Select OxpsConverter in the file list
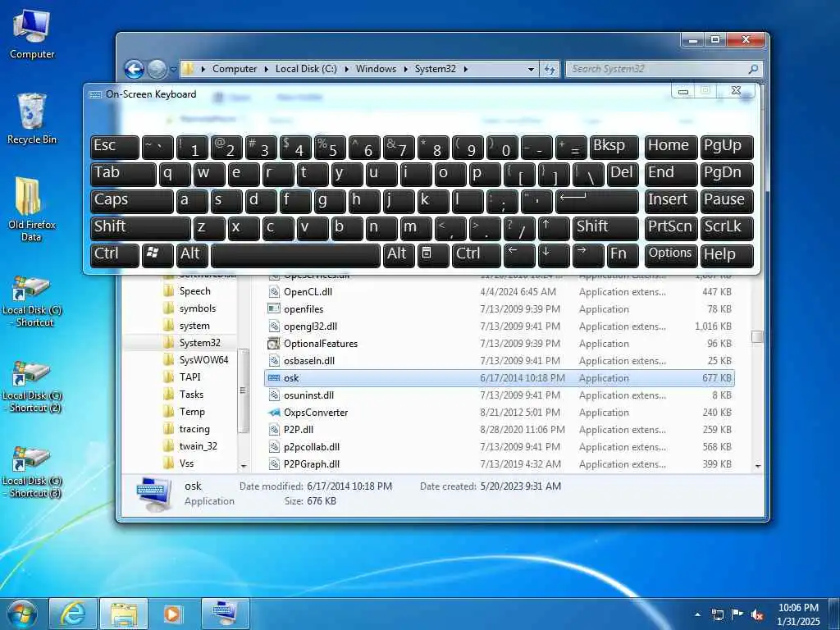Viewport: 840px width, 630px height. click(316, 413)
